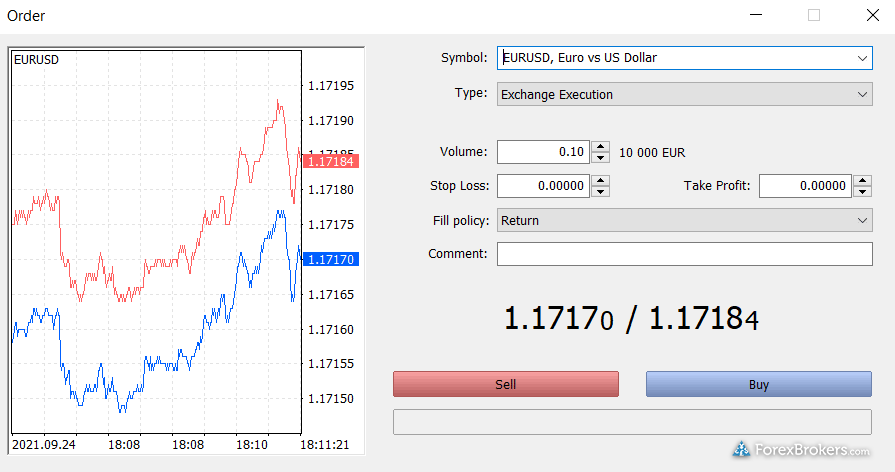Decrease Volume with the down arrow

(x=600, y=158)
